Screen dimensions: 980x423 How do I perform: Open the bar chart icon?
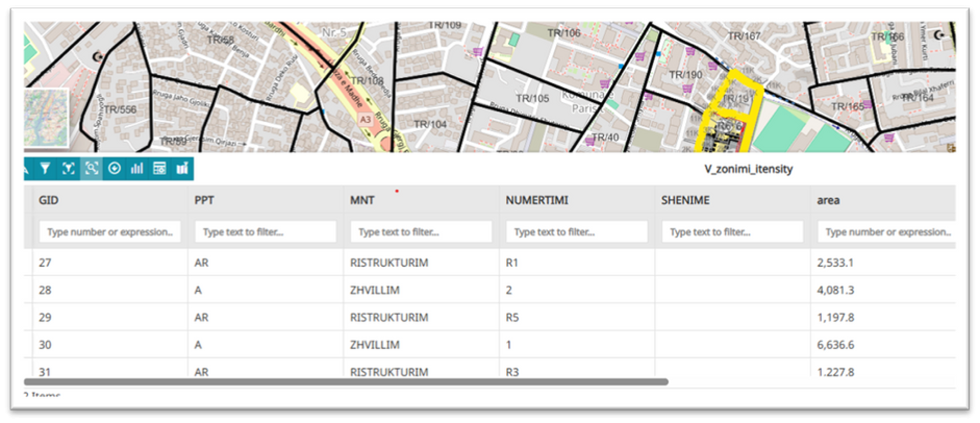click(137, 169)
